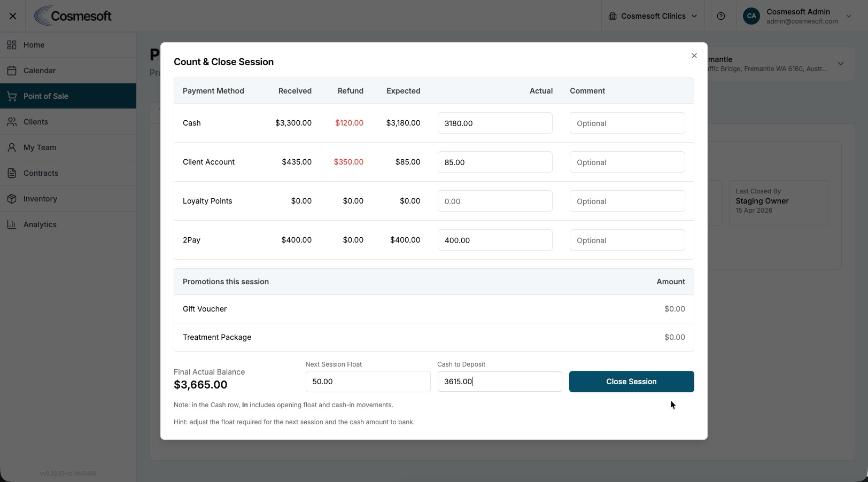
Task: Click the Inventory box icon
Action: click(12, 199)
